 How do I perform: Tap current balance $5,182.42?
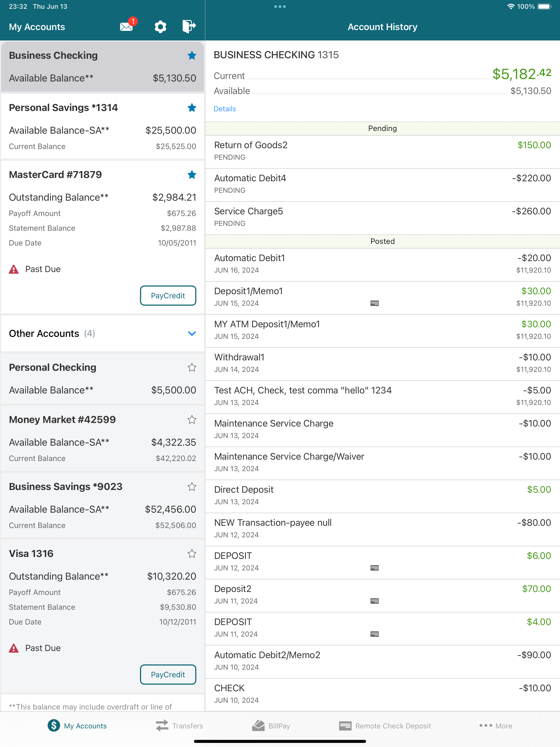tap(521, 74)
